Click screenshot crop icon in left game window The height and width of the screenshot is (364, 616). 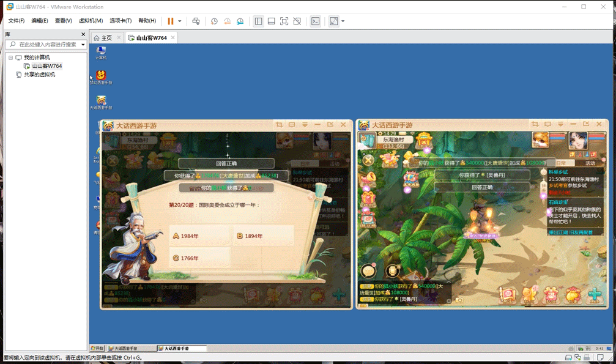pos(279,125)
